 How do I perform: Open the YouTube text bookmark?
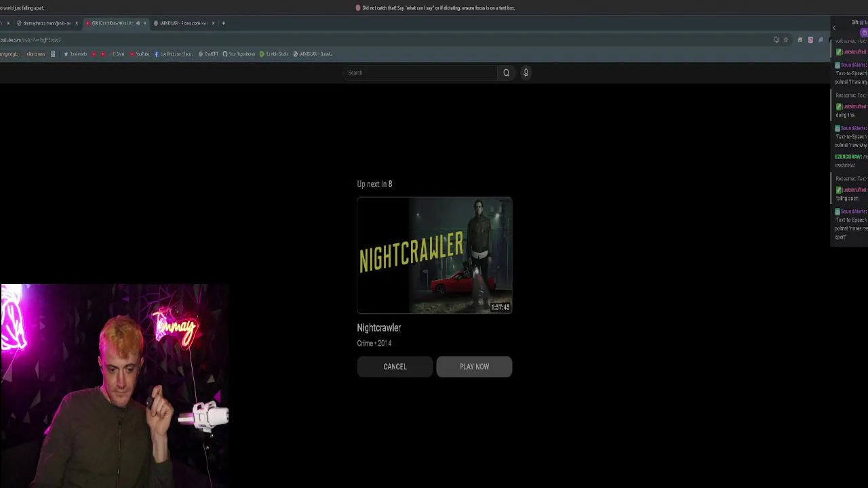pos(140,54)
